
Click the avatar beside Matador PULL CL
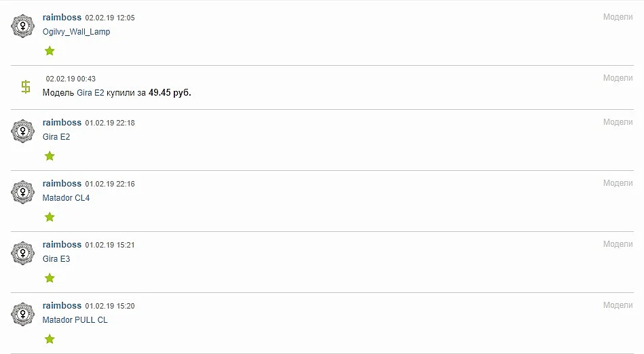tap(22, 315)
